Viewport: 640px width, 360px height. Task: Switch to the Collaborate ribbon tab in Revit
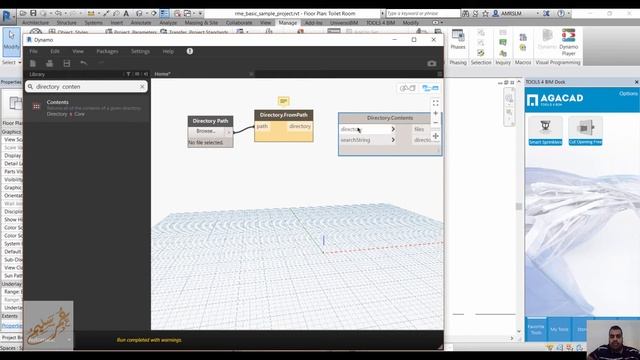[x=239, y=22]
